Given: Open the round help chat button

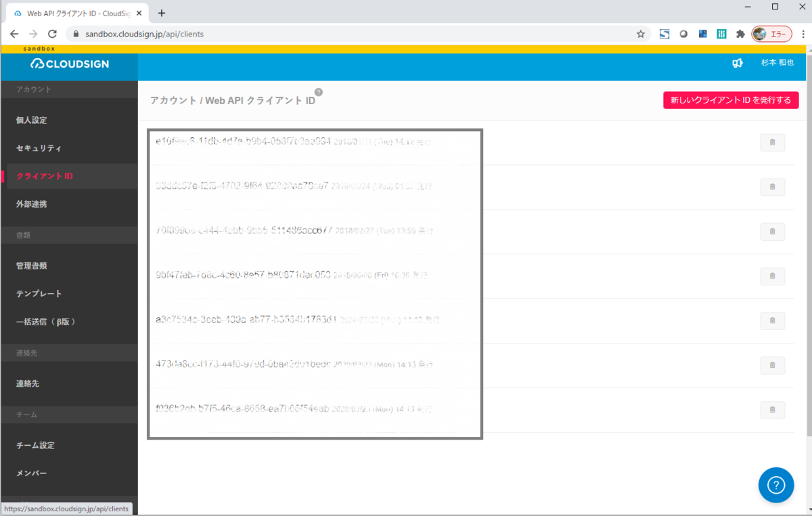Looking at the screenshot, I should 776,485.
